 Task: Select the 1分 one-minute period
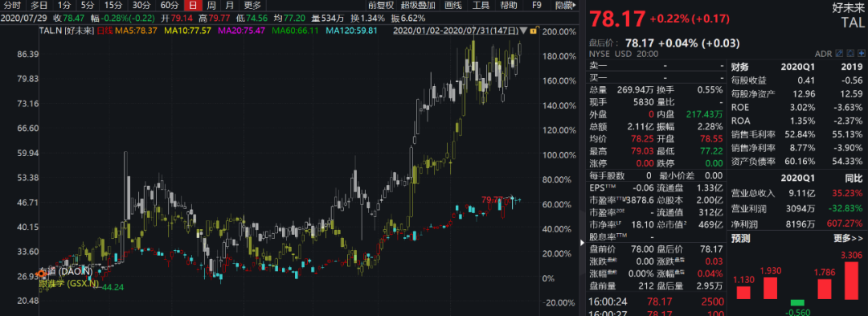pos(64,6)
